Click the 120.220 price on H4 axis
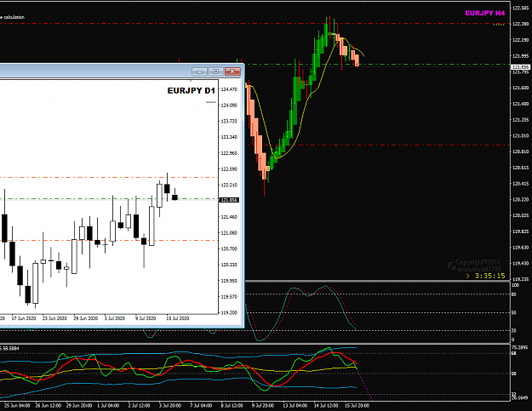The height and width of the screenshot is (411, 532). click(520, 199)
